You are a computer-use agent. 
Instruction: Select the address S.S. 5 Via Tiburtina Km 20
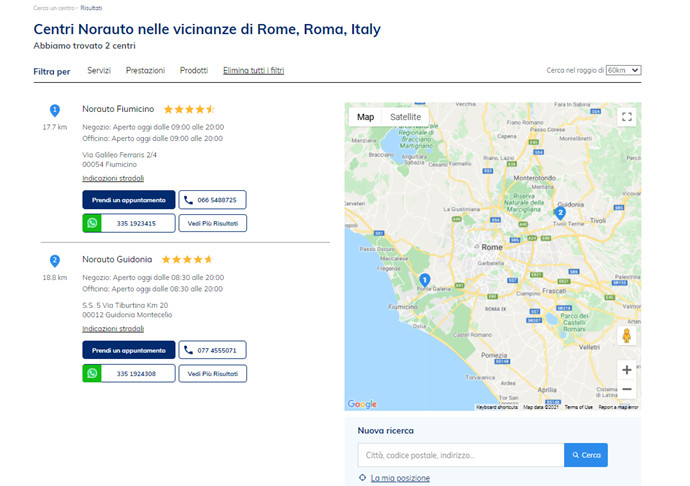click(125, 305)
